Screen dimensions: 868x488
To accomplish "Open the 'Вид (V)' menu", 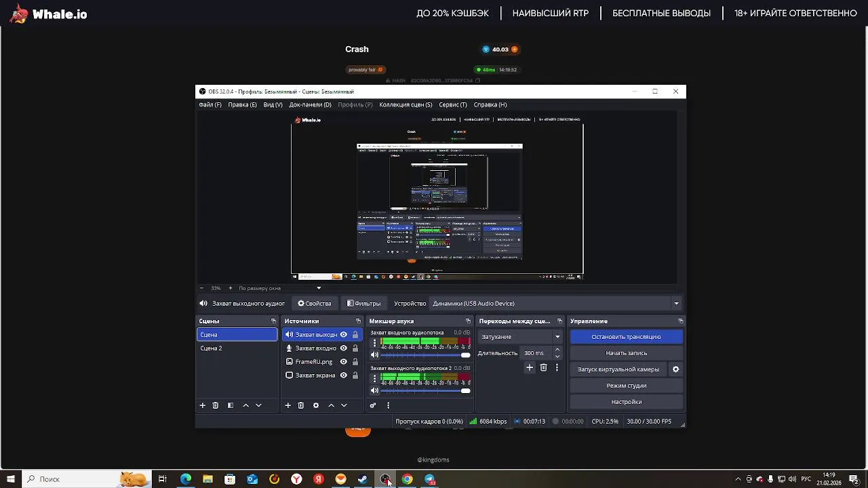I will 273,105.
